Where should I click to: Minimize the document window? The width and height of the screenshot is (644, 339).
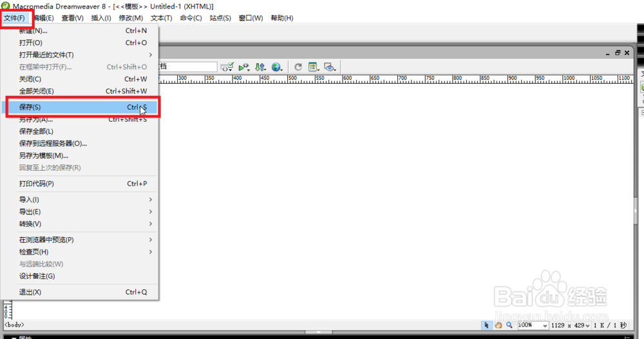(x=607, y=53)
